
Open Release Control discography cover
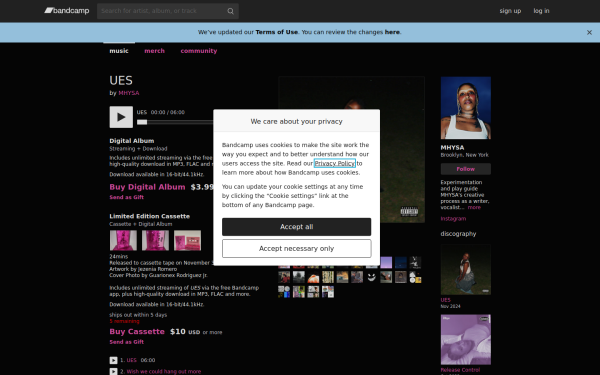point(466,340)
